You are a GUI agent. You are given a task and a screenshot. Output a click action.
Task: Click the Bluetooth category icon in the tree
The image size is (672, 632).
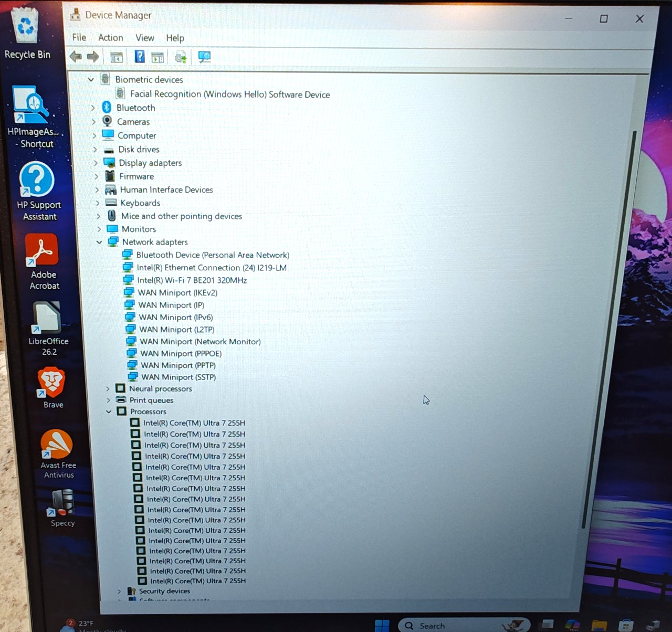pos(107,107)
